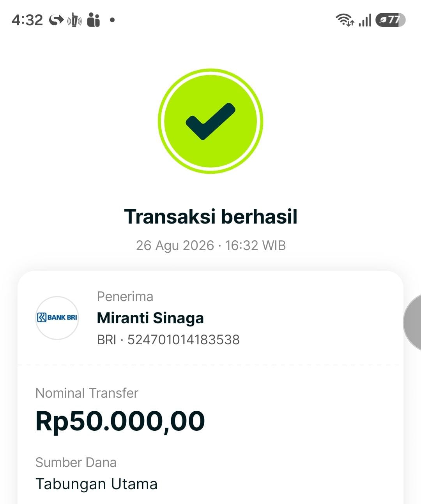The width and height of the screenshot is (421, 504).
Task: Tap the 4:32 clock in the status bar
Action: click(27, 20)
